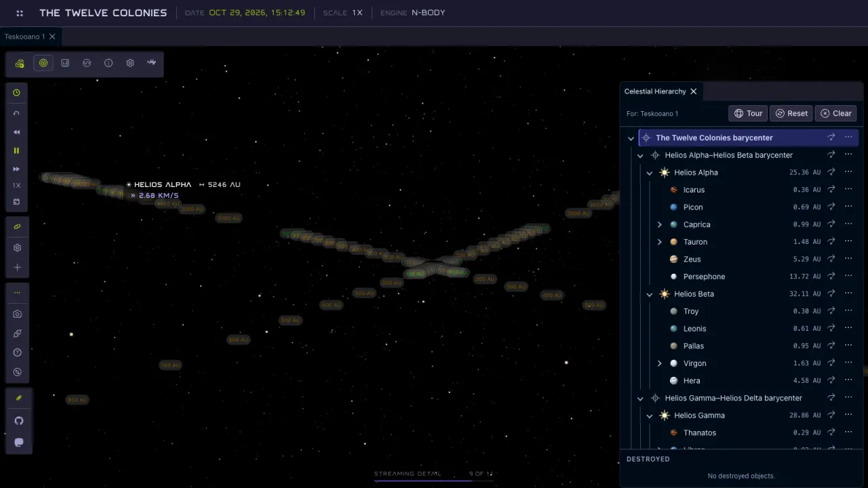Expand the Tauron tree row
868x488 pixels.
pyautogui.click(x=659, y=242)
